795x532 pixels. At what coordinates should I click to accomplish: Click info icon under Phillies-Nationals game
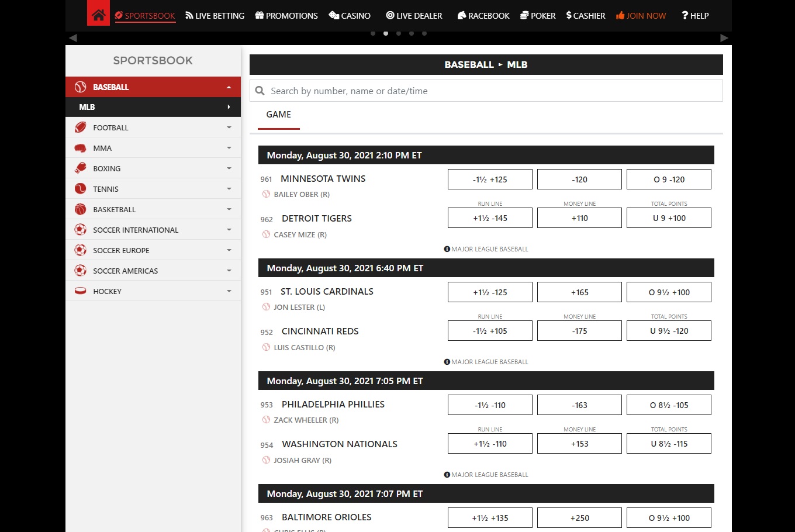[x=447, y=475]
